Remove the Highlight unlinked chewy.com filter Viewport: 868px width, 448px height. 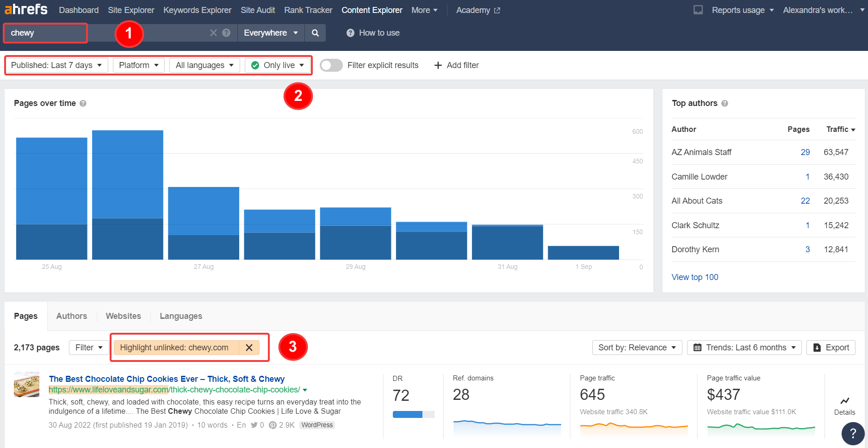coord(249,348)
